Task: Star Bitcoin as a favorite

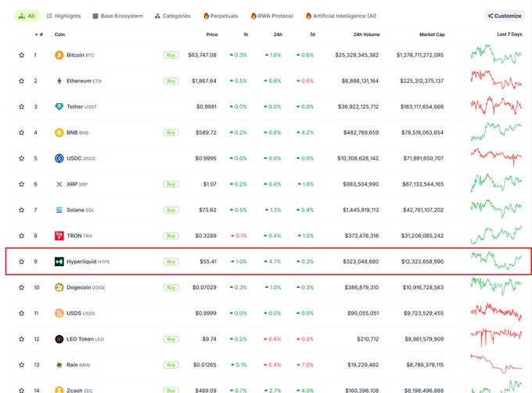Action: click(x=21, y=55)
